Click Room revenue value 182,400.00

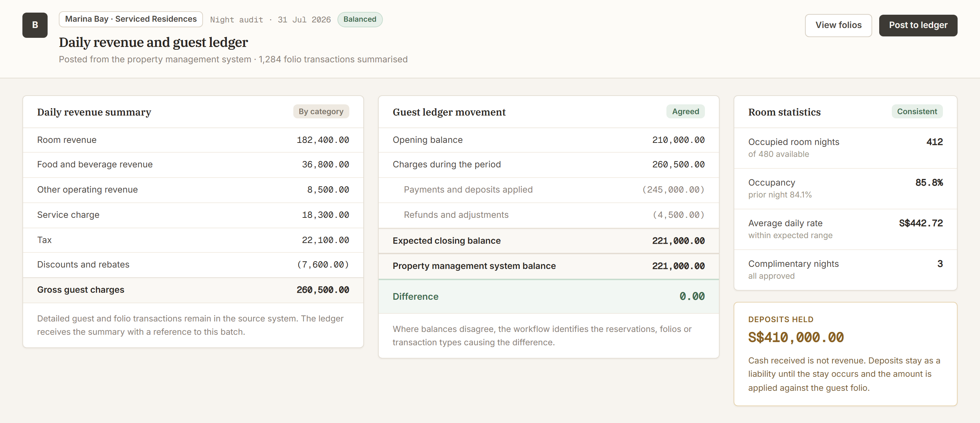[x=323, y=140]
